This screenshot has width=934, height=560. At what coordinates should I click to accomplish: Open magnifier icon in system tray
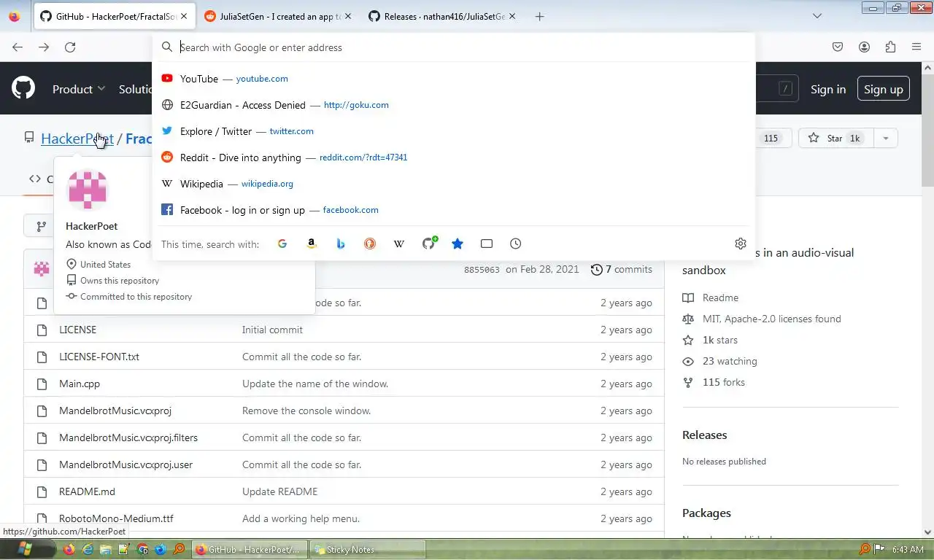click(865, 549)
